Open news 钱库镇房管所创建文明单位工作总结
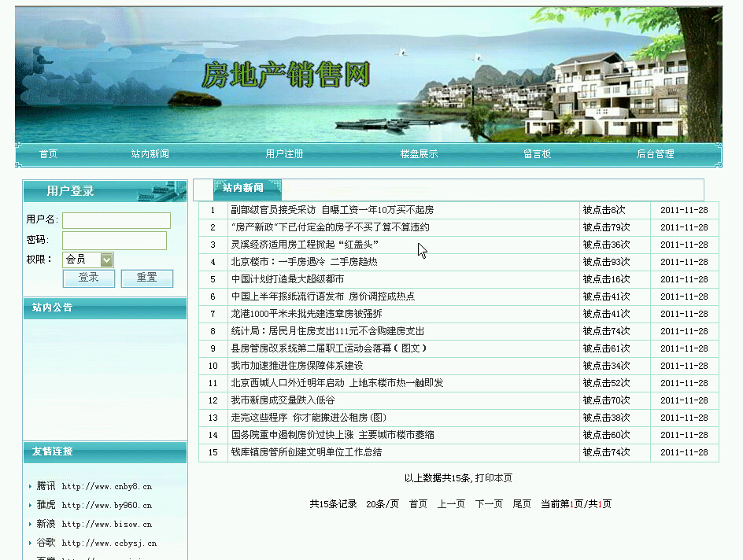The image size is (743, 560). (x=307, y=452)
